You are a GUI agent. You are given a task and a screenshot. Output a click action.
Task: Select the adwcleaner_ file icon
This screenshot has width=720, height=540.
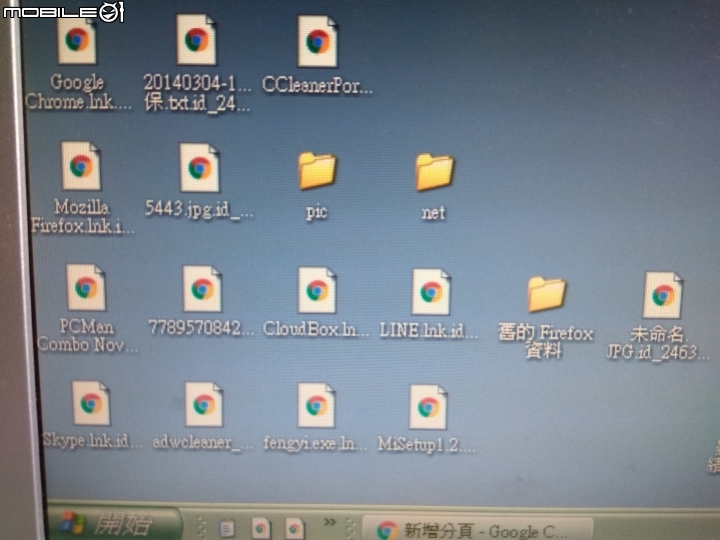tap(204, 405)
